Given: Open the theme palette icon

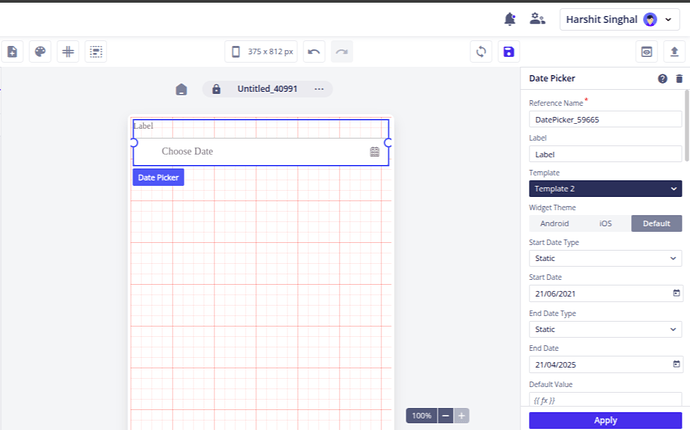Looking at the screenshot, I should coord(40,52).
